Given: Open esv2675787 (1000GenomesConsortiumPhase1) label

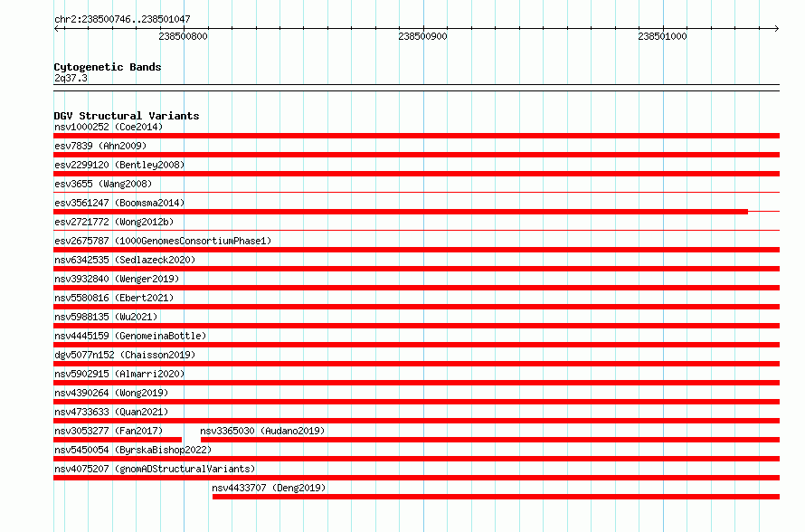Looking at the screenshot, I should (x=163, y=241).
